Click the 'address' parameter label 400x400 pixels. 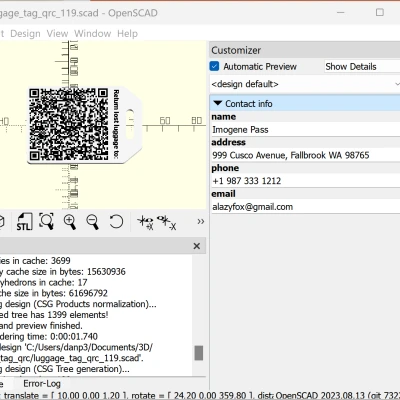tap(228, 142)
